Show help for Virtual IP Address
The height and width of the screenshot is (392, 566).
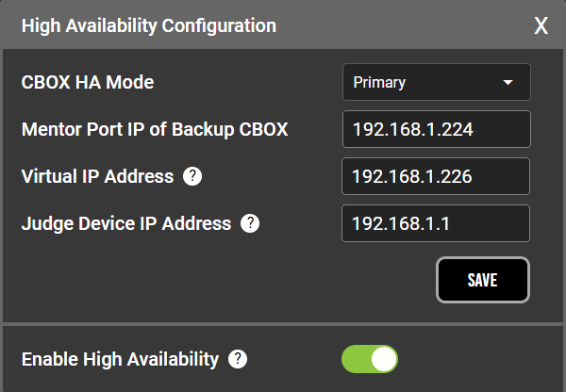pos(192,176)
